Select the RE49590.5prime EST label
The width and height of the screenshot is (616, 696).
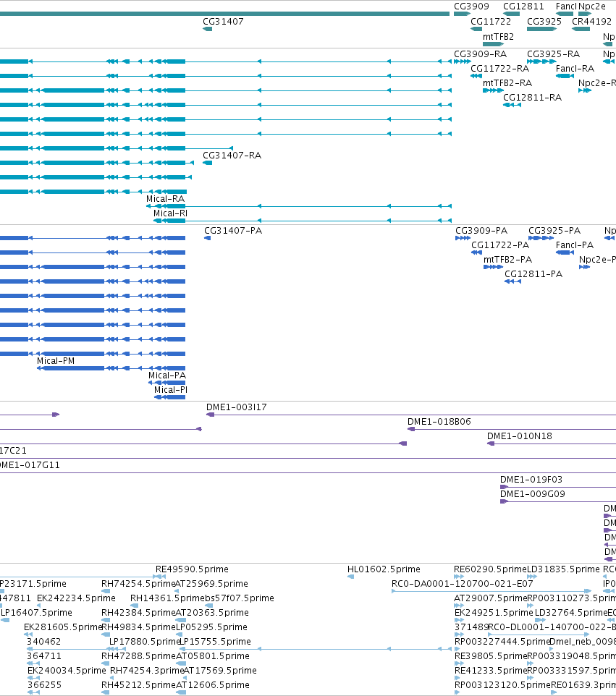point(192,569)
